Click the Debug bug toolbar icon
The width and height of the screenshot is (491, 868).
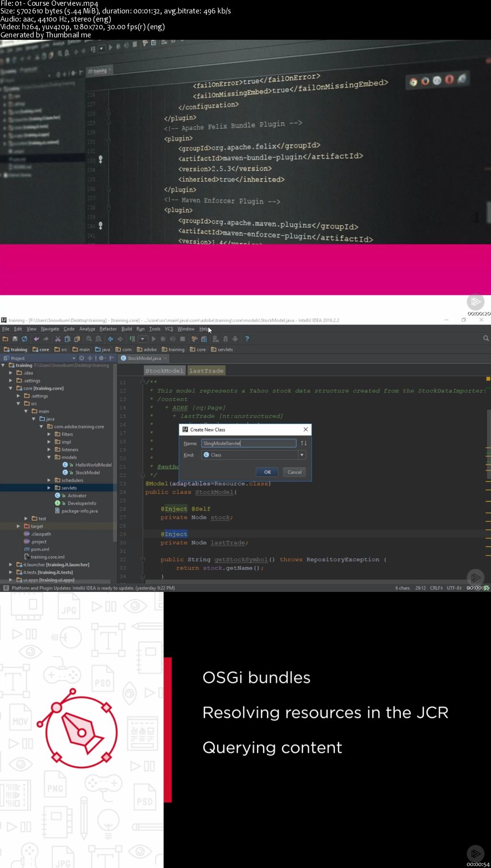click(164, 339)
